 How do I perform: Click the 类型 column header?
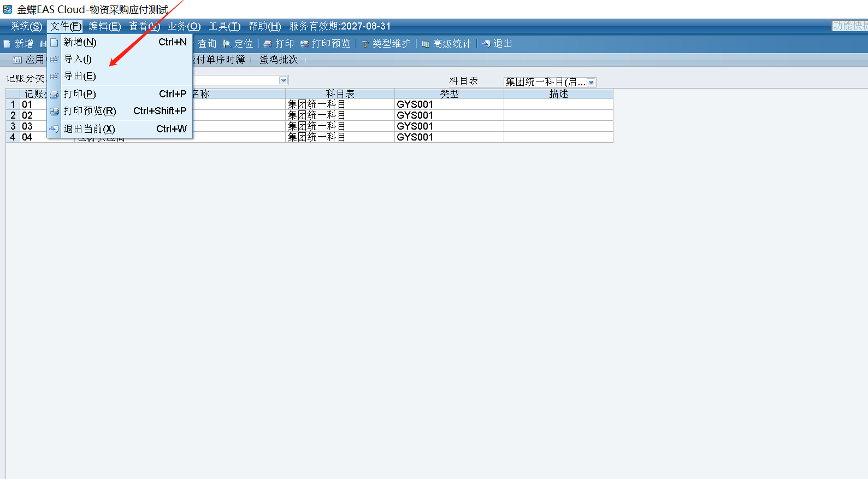point(449,94)
